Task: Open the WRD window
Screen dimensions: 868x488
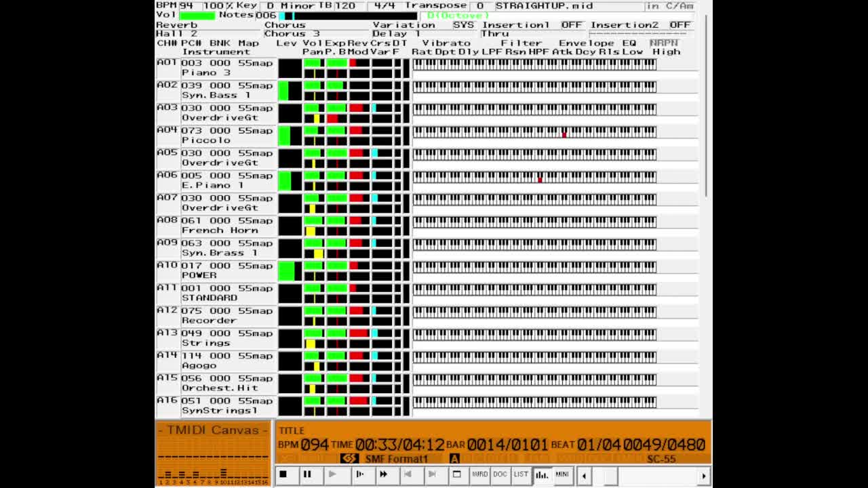Action: click(x=479, y=475)
